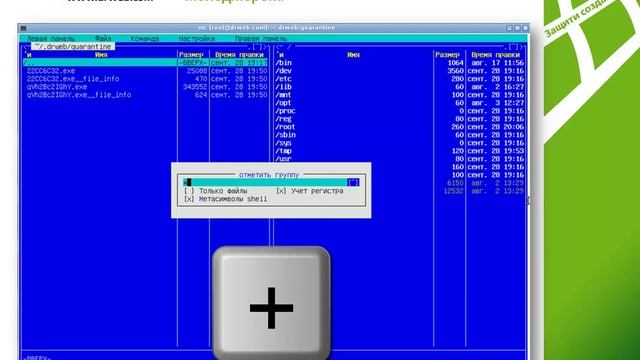
Task: Toggle the "Учет регистра" checkbox
Action: point(281,191)
